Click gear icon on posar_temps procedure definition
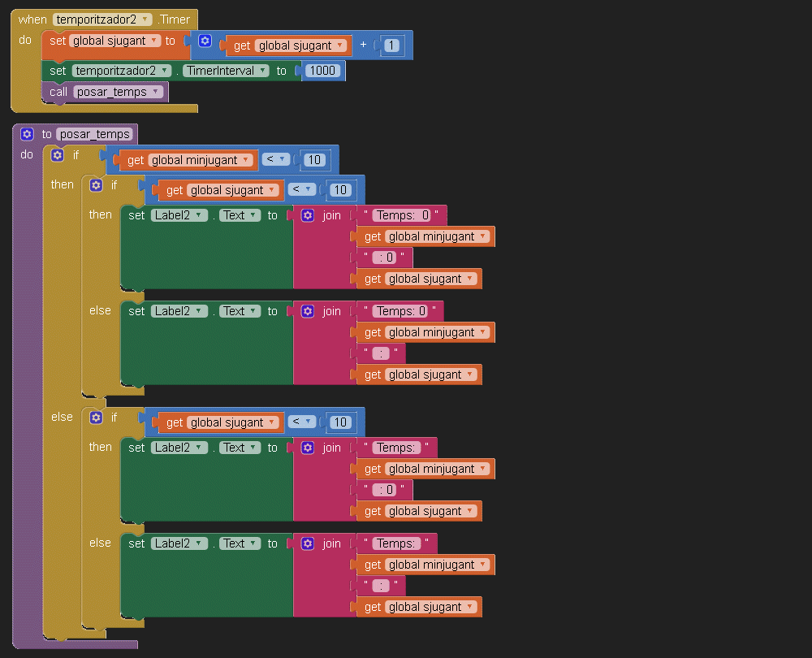Image resolution: width=812 pixels, height=658 pixels. 27,134
